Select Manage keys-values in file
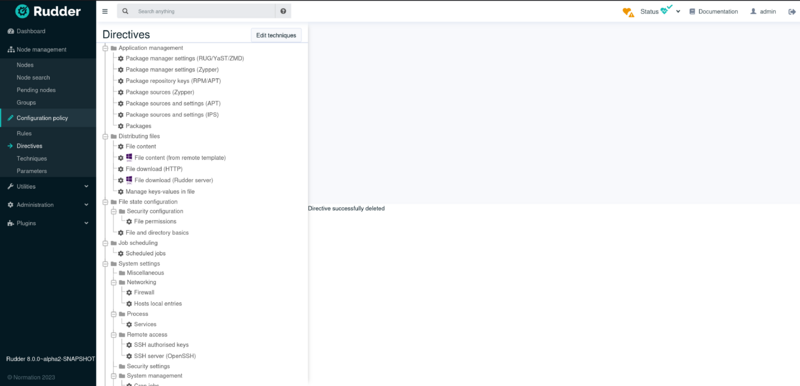This screenshot has height=386, width=800. [160, 192]
